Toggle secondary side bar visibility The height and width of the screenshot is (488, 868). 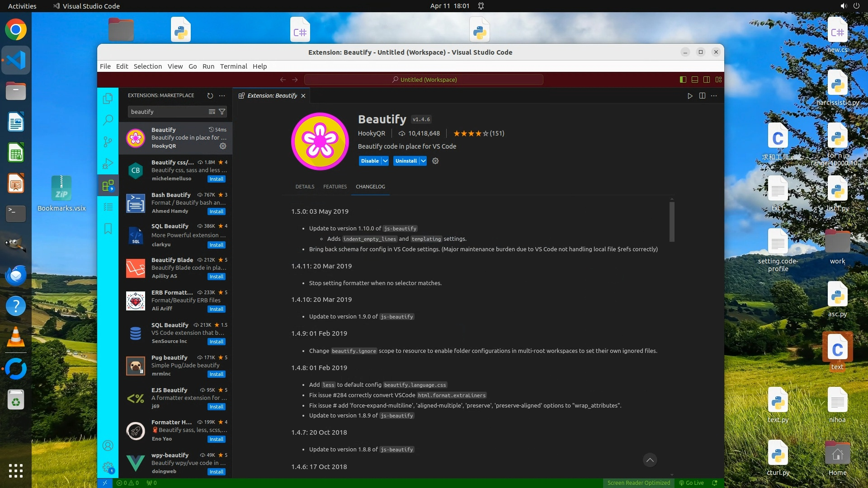point(706,80)
